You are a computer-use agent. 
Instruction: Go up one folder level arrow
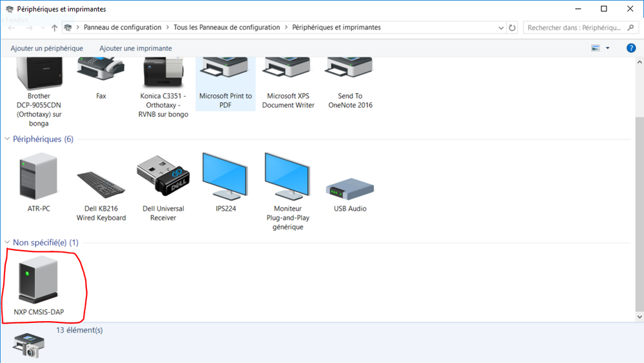54,28
